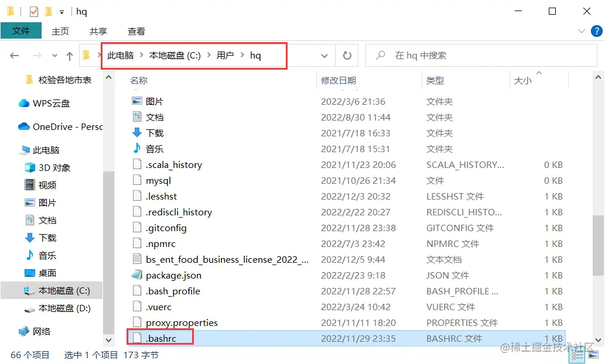Click the navigation pane scroll up arrow
Screen dimensions: 605x364
tap(109, 77)
